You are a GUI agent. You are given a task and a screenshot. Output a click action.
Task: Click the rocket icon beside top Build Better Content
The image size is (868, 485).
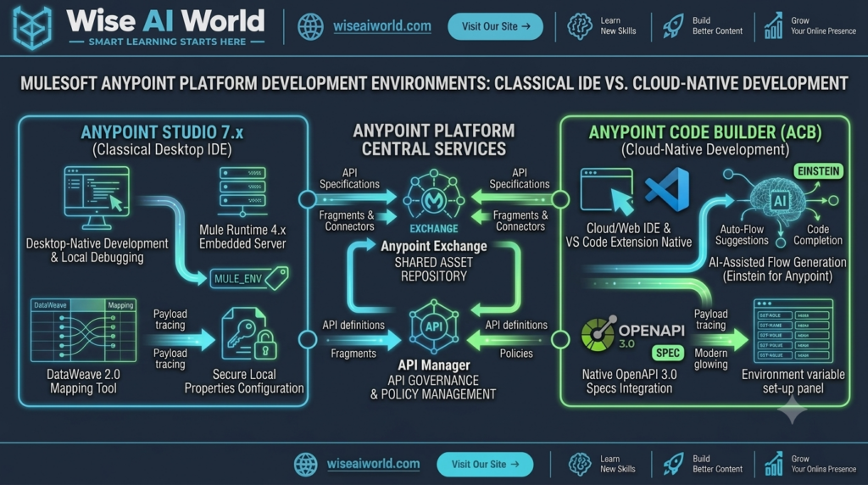click(x=672, y=26)
